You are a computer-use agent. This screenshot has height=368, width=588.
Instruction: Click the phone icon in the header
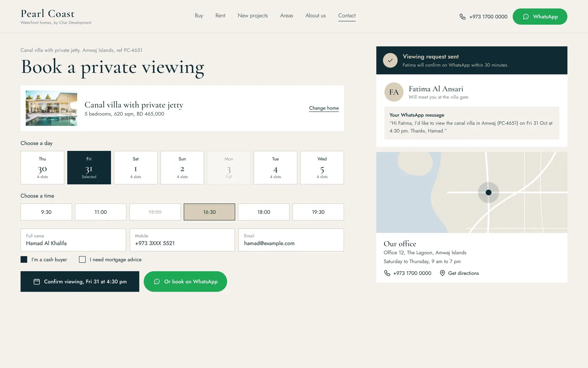(x=462, y=17)
